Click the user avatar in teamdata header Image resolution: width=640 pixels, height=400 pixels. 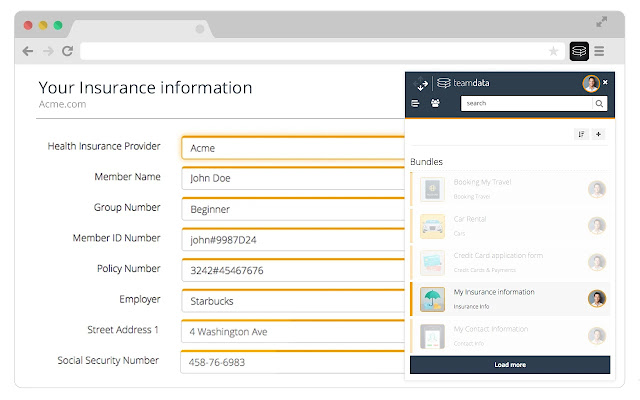(590, 83)
